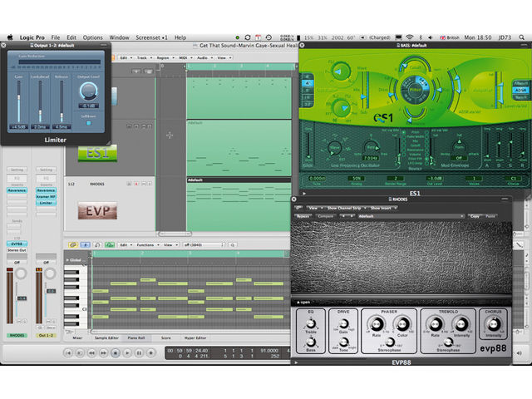The image size is (532, 399).
Task: Switch to the Sample Editor tab
Action: (x=106, y=338)
